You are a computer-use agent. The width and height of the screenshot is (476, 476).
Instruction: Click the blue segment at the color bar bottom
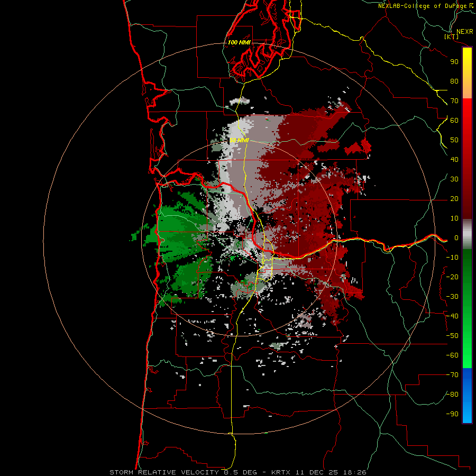coord(467,395)
